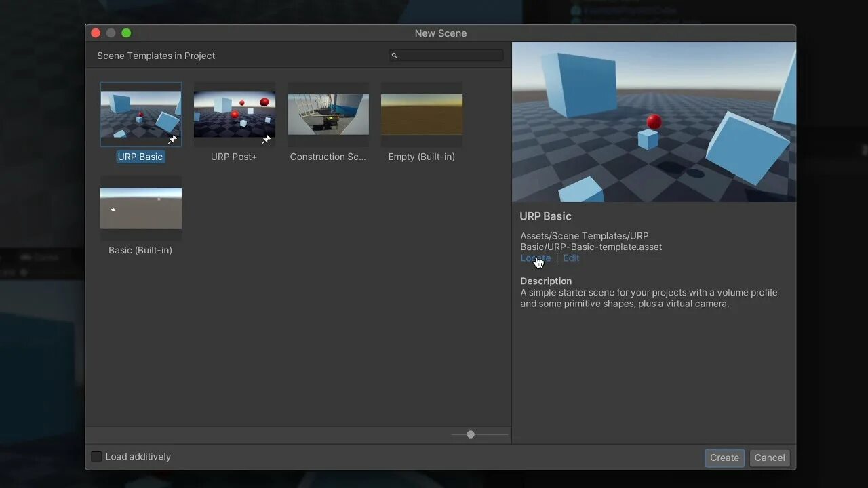Screen dimensions: 868x488
Task: Open the Locate link for the template asset
Action: [x=535, y=258]
